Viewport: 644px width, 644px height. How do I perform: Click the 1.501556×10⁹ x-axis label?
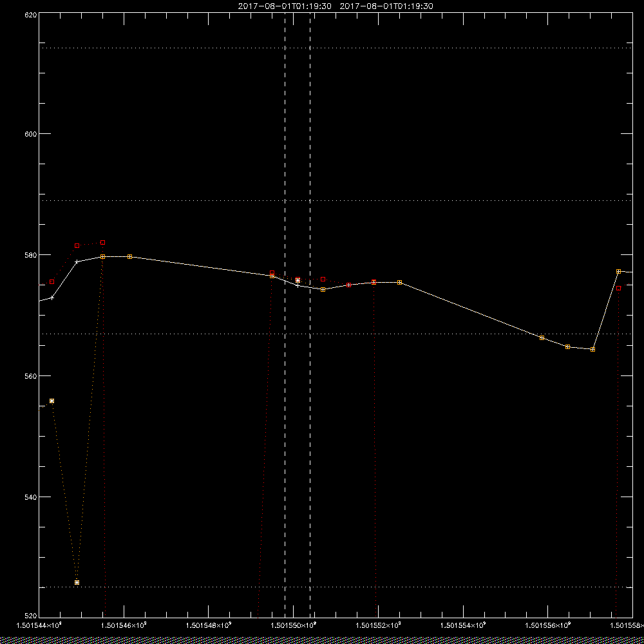(548, 625)
